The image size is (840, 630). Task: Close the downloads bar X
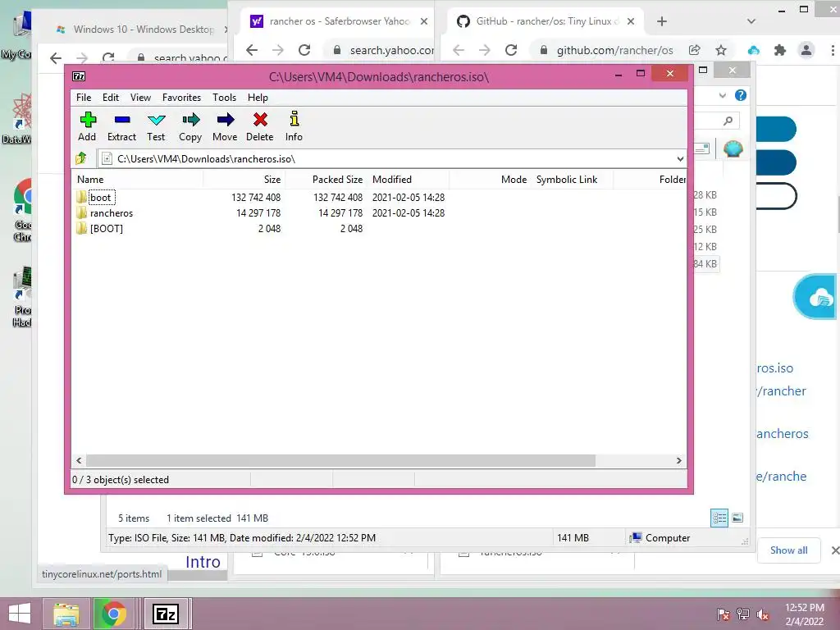coord(834,550)
